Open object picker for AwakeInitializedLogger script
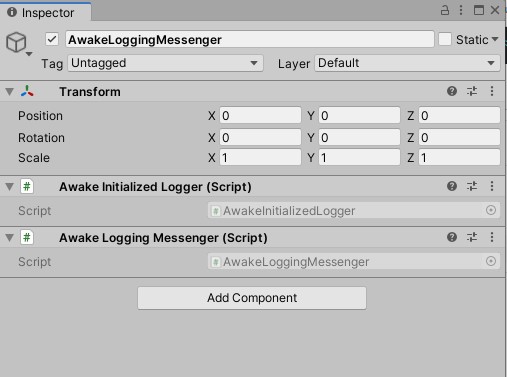 491,210
